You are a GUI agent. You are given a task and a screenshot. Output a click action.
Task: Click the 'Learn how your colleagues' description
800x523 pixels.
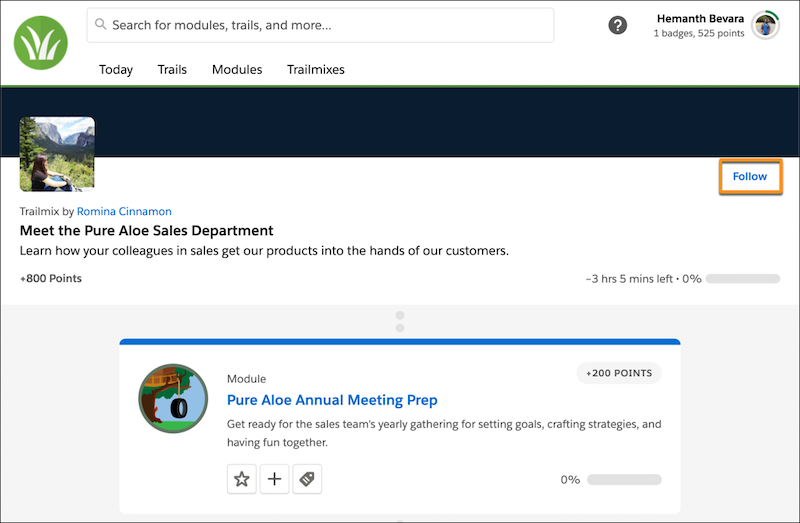[264, 251]
